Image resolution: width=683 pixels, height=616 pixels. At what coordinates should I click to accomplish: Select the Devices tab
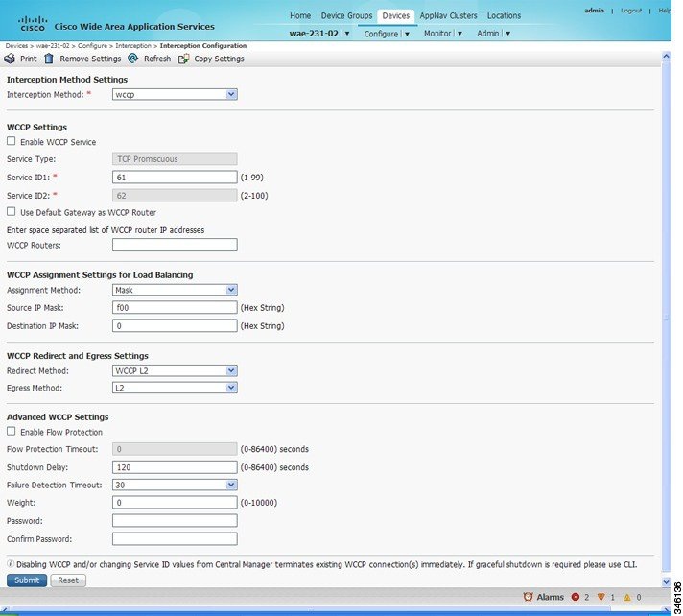coord(395,15)
